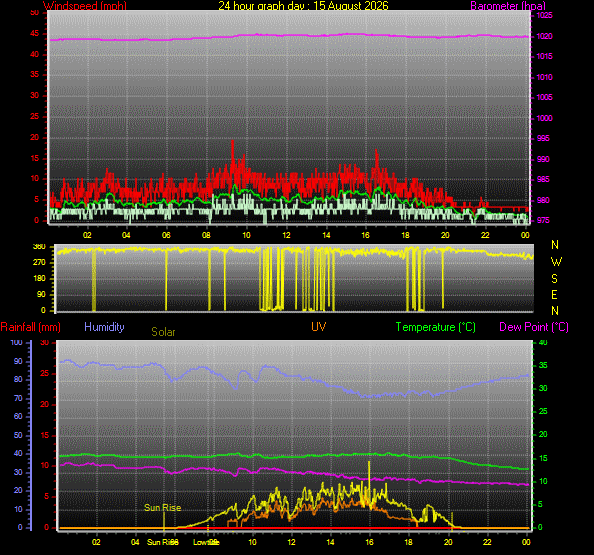The height and width of the screenshot is (555, 594).
Task: Click the W compass letter beside the direction chart
Action: point(556,261)
